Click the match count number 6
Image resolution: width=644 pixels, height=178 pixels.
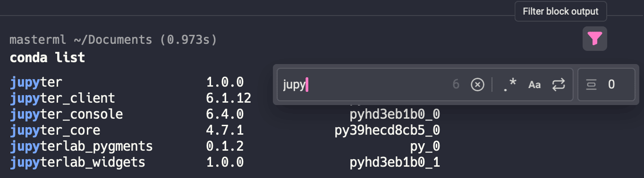point(456,85)
